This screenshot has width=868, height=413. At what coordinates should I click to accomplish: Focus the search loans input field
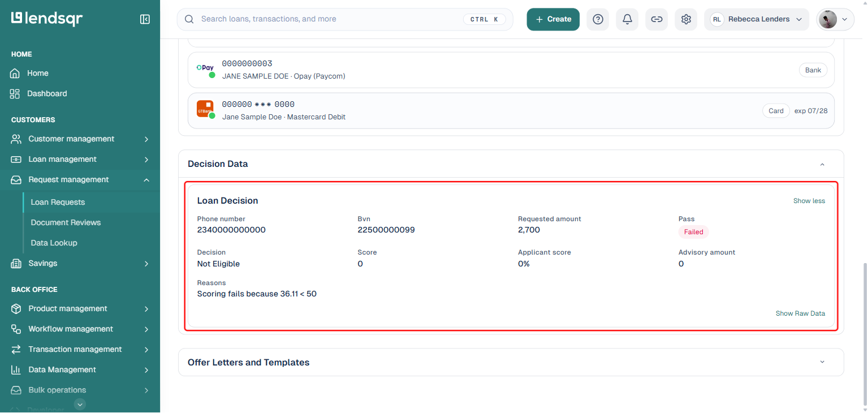point(345,19)
